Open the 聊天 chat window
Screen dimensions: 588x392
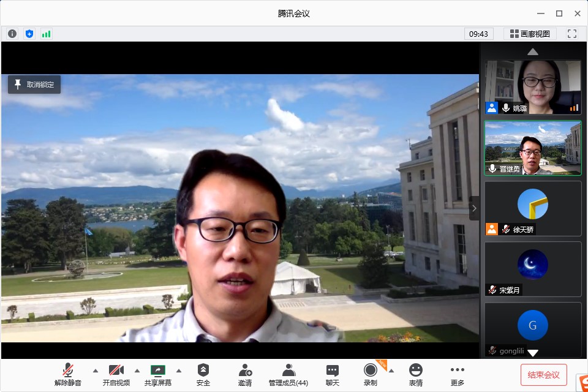click(333, 375)
